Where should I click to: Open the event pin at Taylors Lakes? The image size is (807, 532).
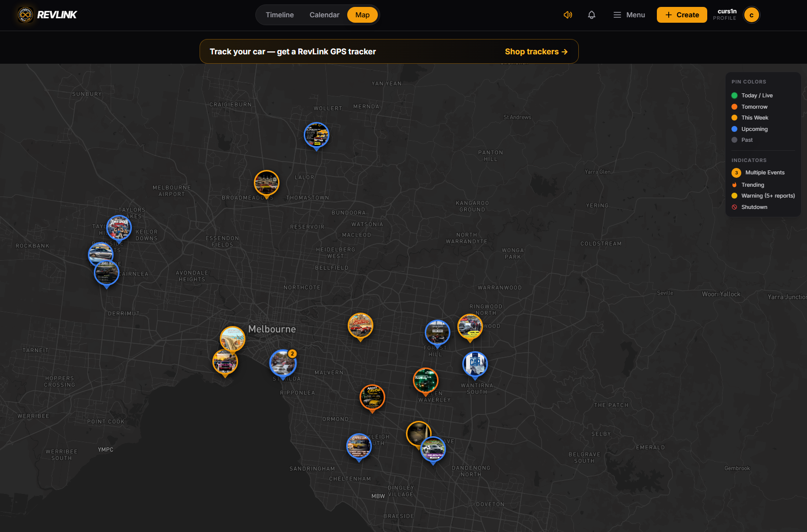tap(119, 228)
